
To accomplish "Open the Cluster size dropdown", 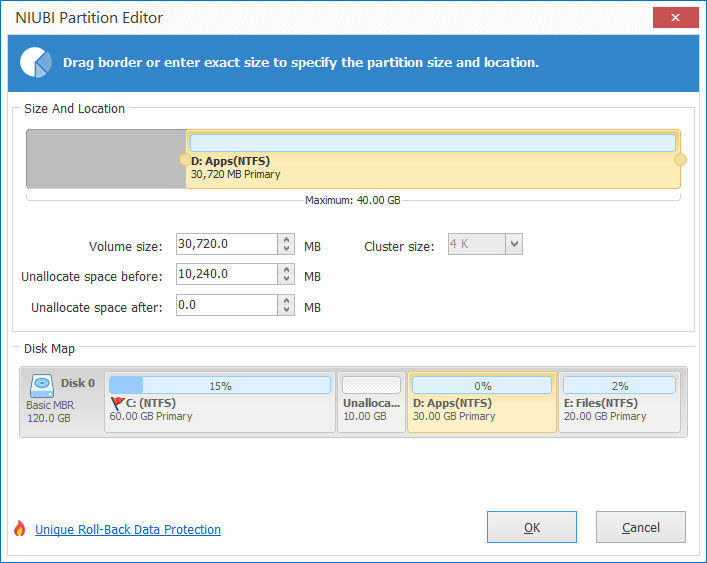I will coord(514,244).
